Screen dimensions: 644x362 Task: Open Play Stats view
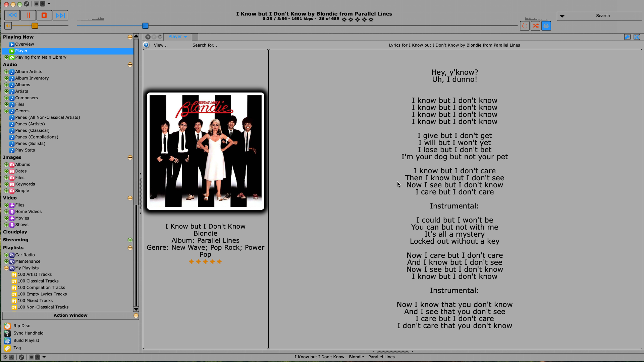point(25,150)
